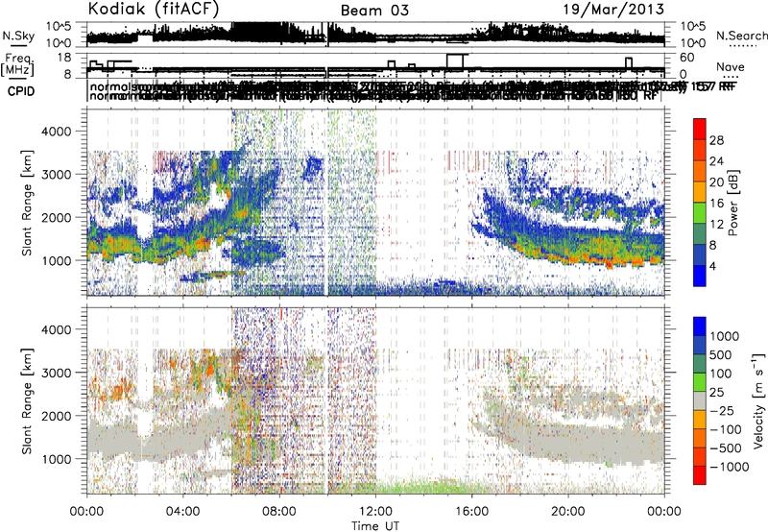Screen dimensions: 768x532
Task: Click the 'Beam 03' heading
Action: [374, 11]
